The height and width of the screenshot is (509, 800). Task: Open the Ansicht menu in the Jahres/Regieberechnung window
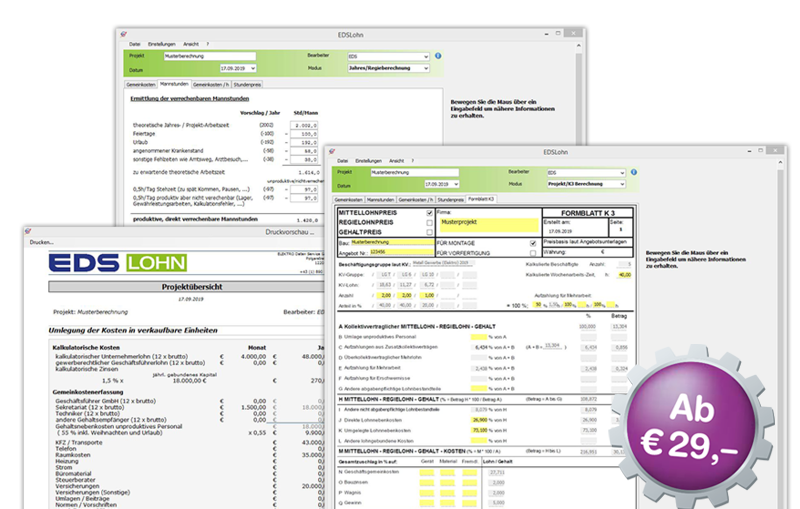coord(191,44)
